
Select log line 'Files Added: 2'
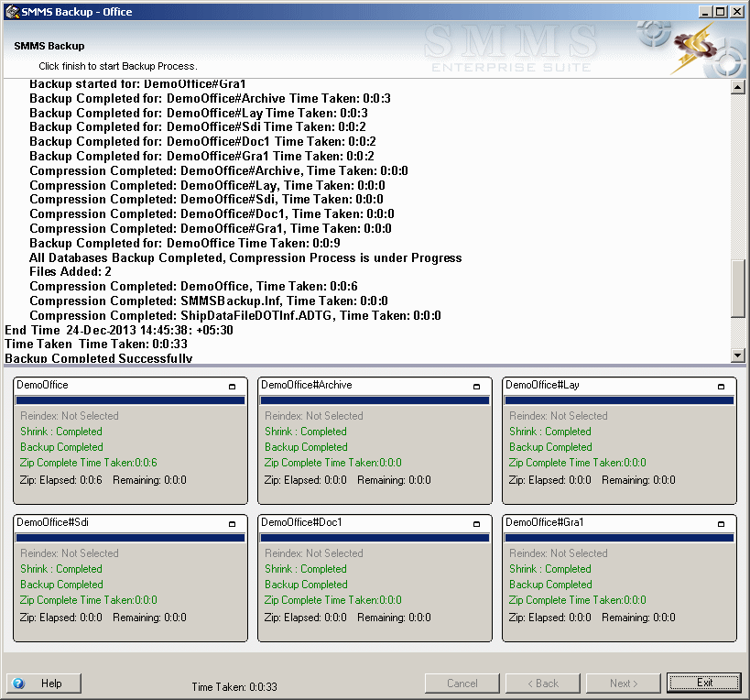coord(71,272)
